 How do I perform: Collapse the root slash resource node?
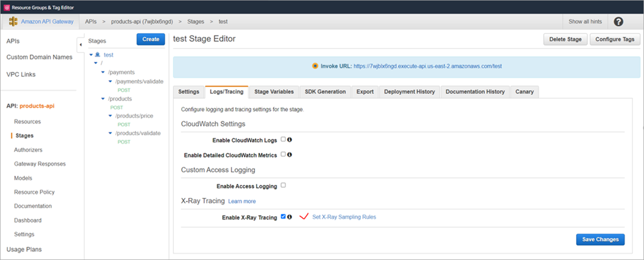(95, 63)
